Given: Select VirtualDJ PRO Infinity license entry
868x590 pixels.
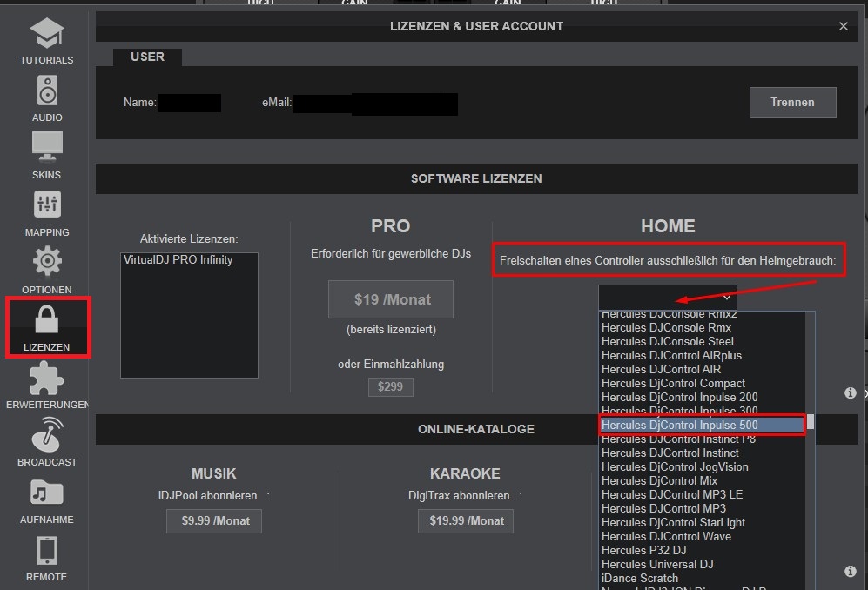Looking at the screenshot, I should point(178,260).
